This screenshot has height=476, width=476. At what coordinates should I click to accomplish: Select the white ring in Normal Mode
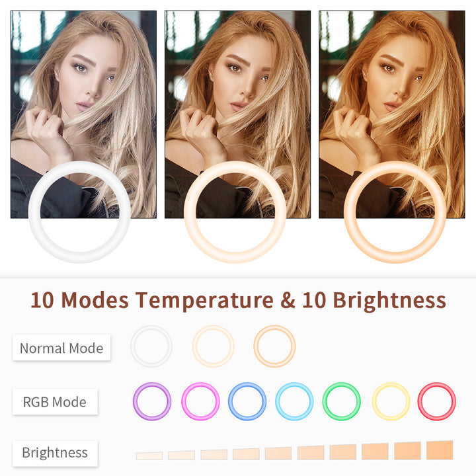tap(151, 346)
